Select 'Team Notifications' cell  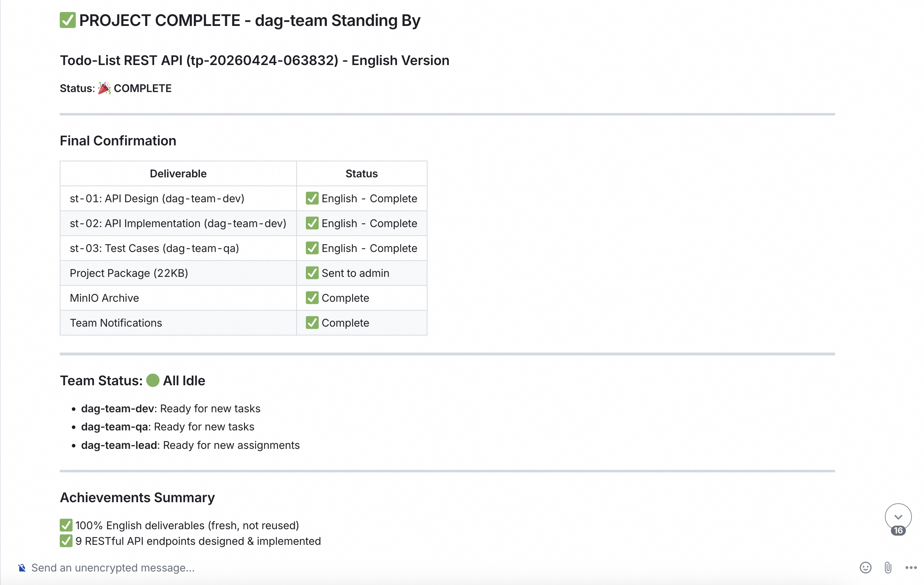pos(178,323)
